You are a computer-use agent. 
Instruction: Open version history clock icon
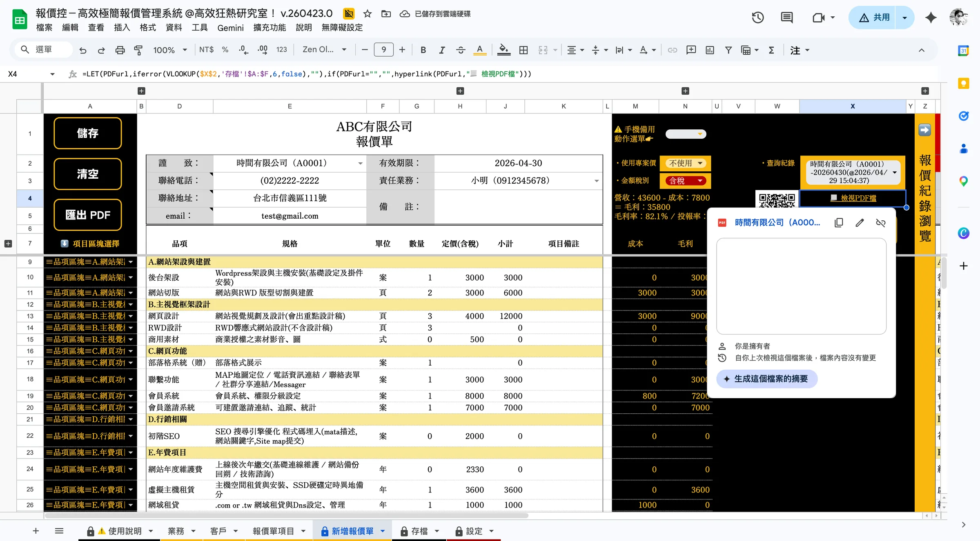(x=758, y=18)
